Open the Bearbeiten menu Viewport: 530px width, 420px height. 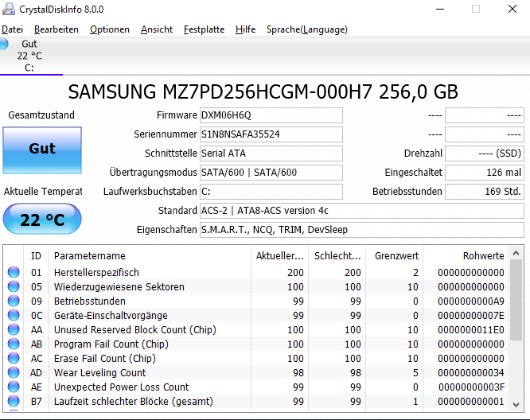(57, 29)
